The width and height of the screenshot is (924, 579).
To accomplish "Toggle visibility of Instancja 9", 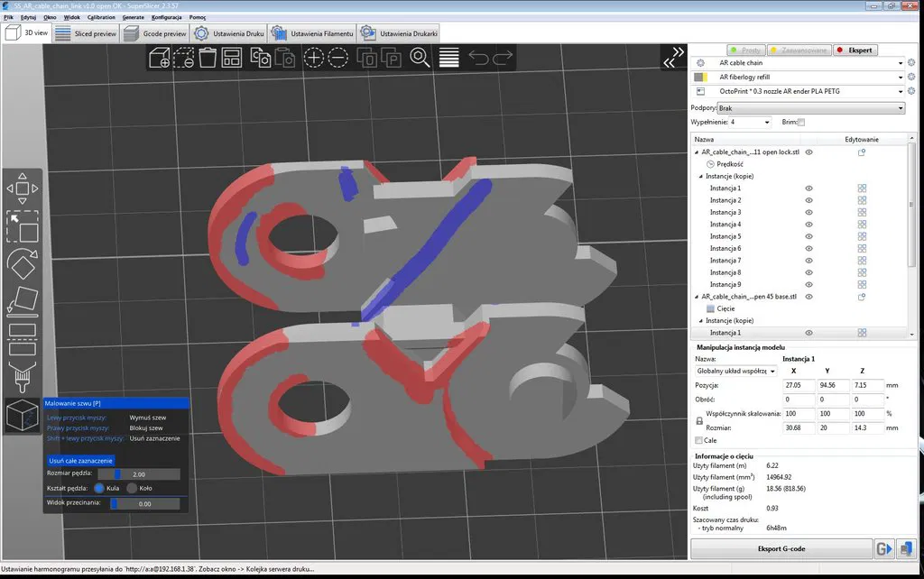I will 808,284.
